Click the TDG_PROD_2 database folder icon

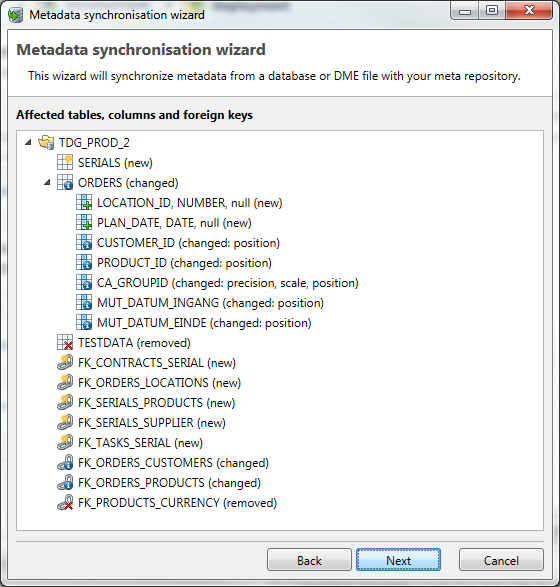point(46,143)
